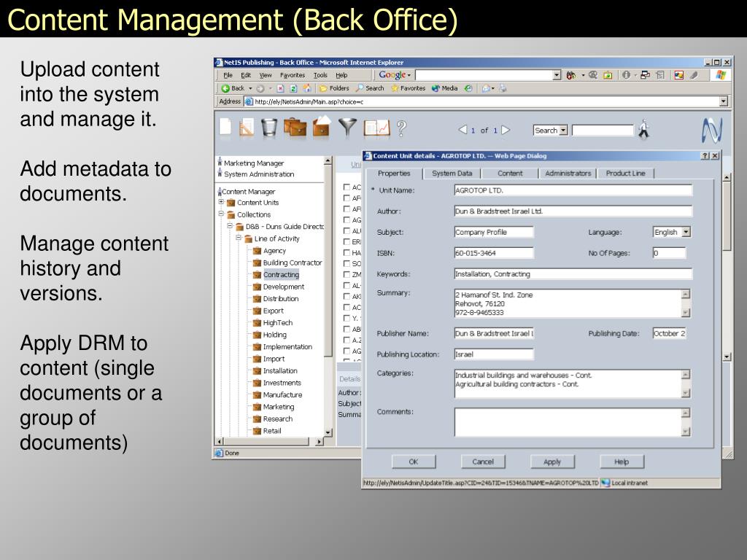
Task: Collapse the D&B - Duns Guide Directory node
Action: tap(230, 226)
